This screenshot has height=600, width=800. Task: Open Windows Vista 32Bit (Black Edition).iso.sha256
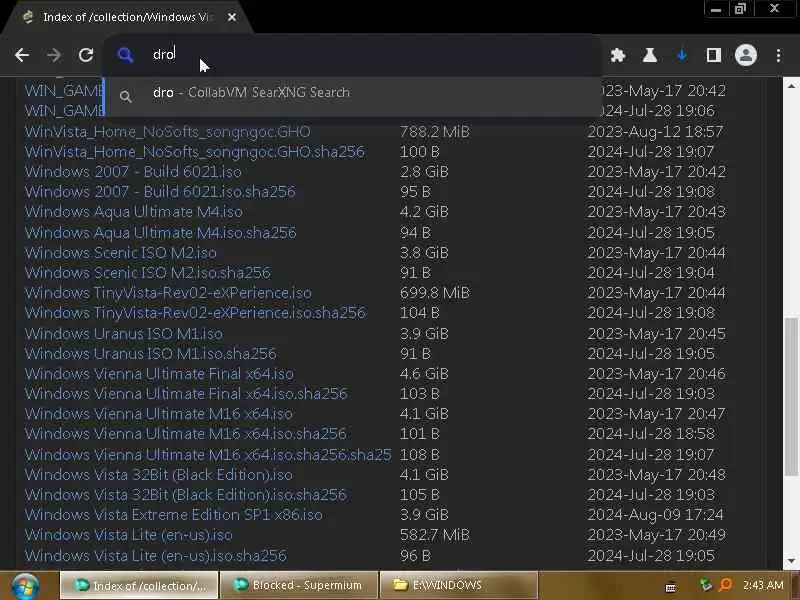click(186, 494)
